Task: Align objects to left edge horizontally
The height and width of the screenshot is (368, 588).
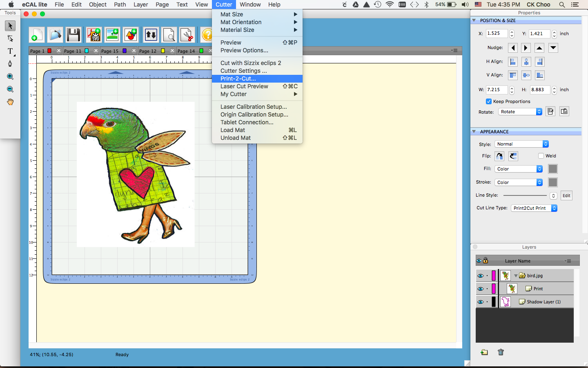Action: (513, 62)
